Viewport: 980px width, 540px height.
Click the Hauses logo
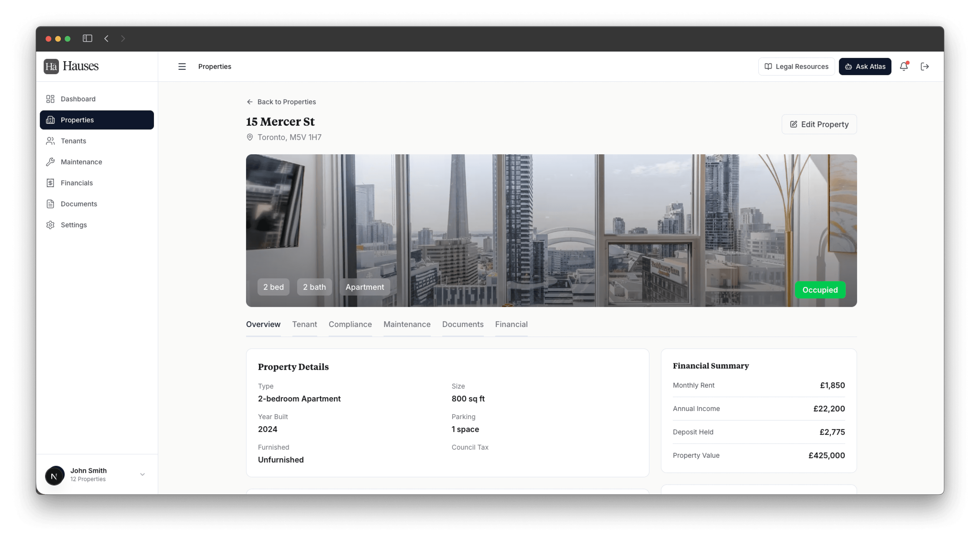71,66
